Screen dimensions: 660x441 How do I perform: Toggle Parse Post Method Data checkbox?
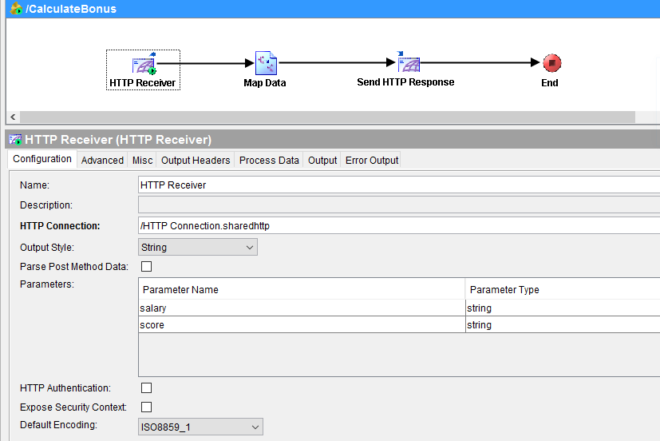[x=146, y=266]
